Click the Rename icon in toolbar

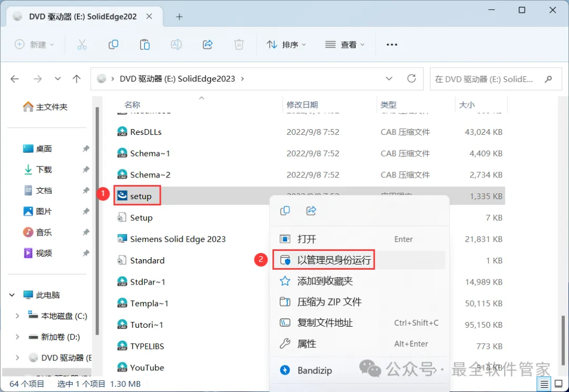coord(176,45)
